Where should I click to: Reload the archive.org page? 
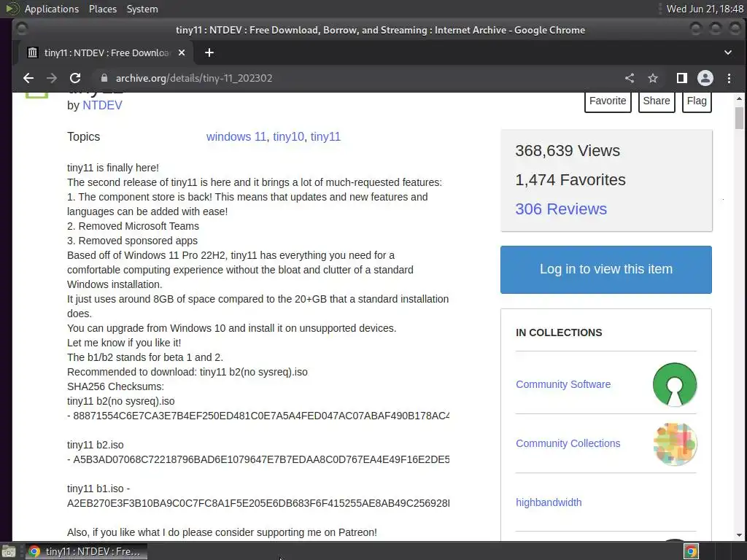tap(75, 78)
